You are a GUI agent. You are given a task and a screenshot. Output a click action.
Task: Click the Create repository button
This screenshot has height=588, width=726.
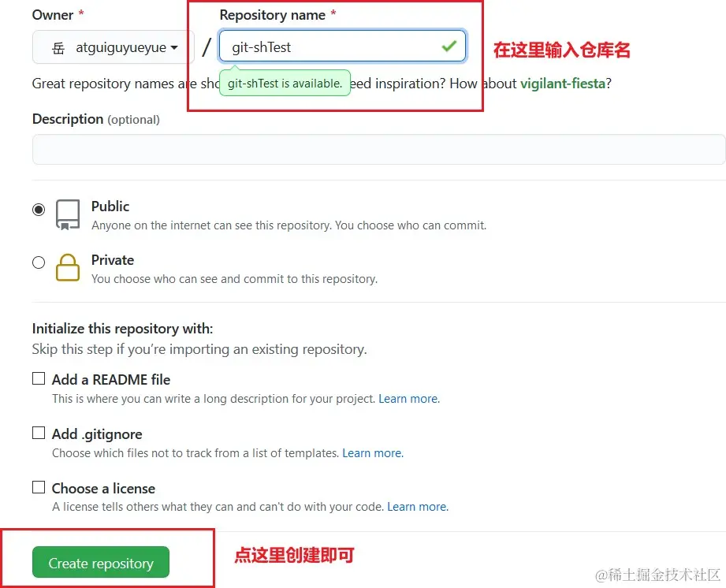[101, 563]
